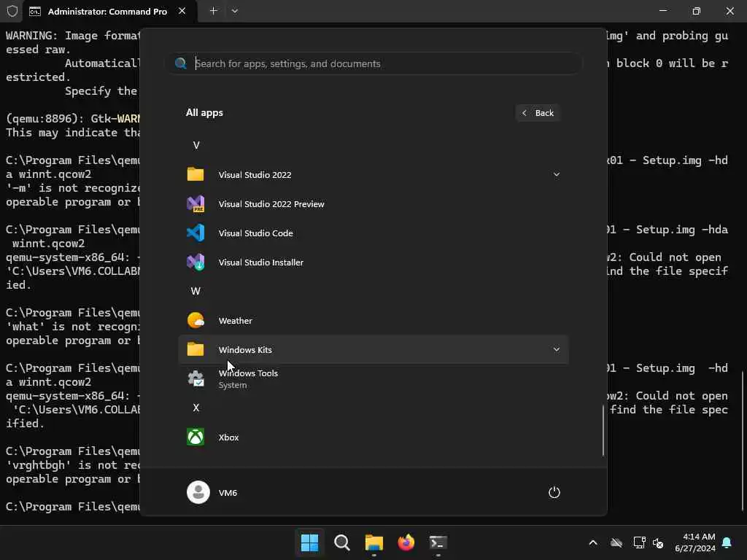Click the muted volume tray icon

tap(658, 542)
